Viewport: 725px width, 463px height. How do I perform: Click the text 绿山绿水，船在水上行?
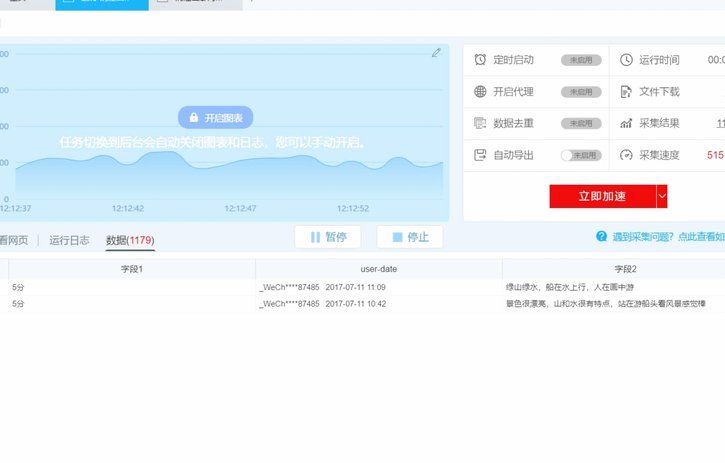click(548, 287)
